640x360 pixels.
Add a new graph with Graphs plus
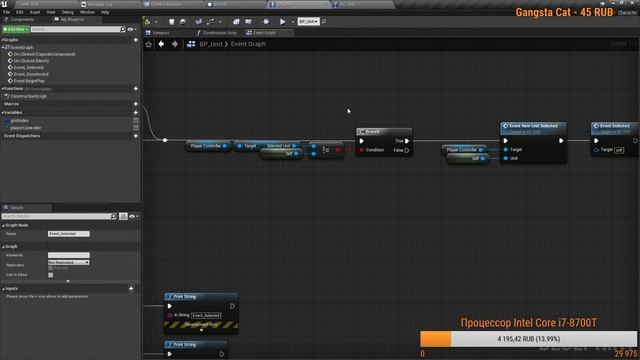tap(136, 40)
